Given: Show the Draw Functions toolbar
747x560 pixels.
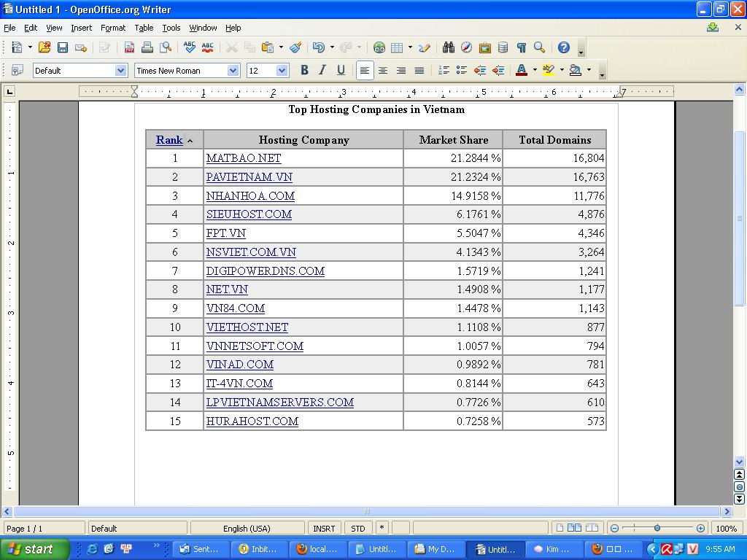Looking at the screenshot, I should 424,47.
